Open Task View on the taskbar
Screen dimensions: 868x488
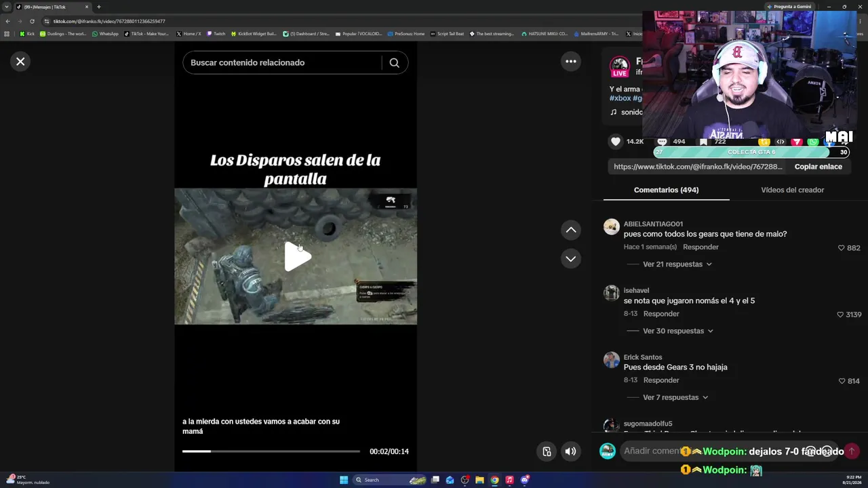[435, 480]
